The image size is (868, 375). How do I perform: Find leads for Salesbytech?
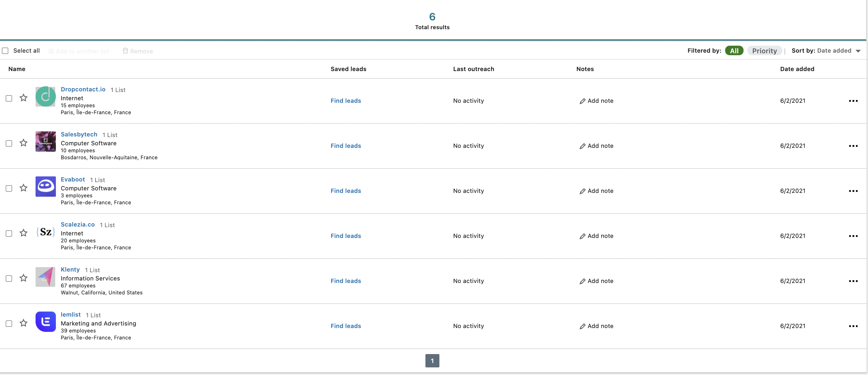tap(346, 146)
